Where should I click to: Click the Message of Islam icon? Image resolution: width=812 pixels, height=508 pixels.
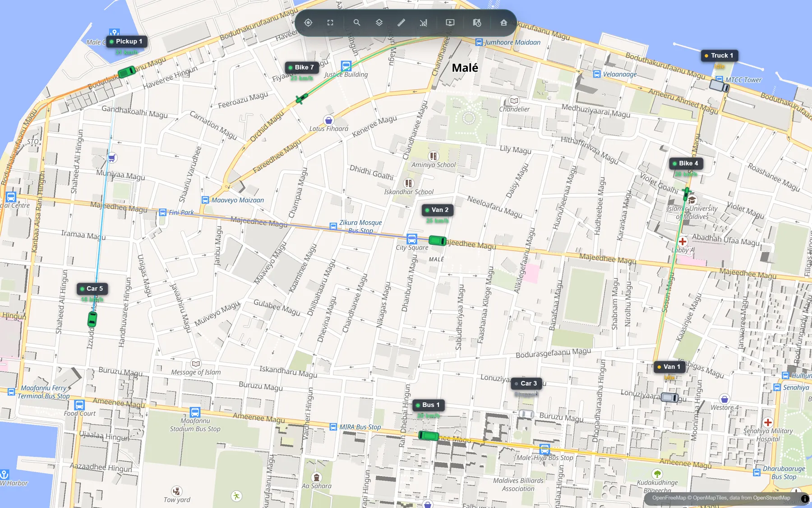pos(196,364)
